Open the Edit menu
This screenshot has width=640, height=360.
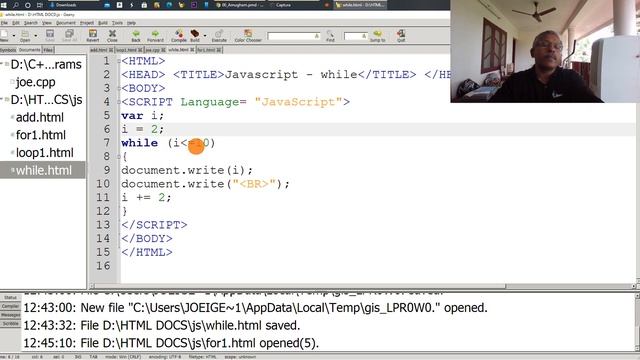pos(16,23)
